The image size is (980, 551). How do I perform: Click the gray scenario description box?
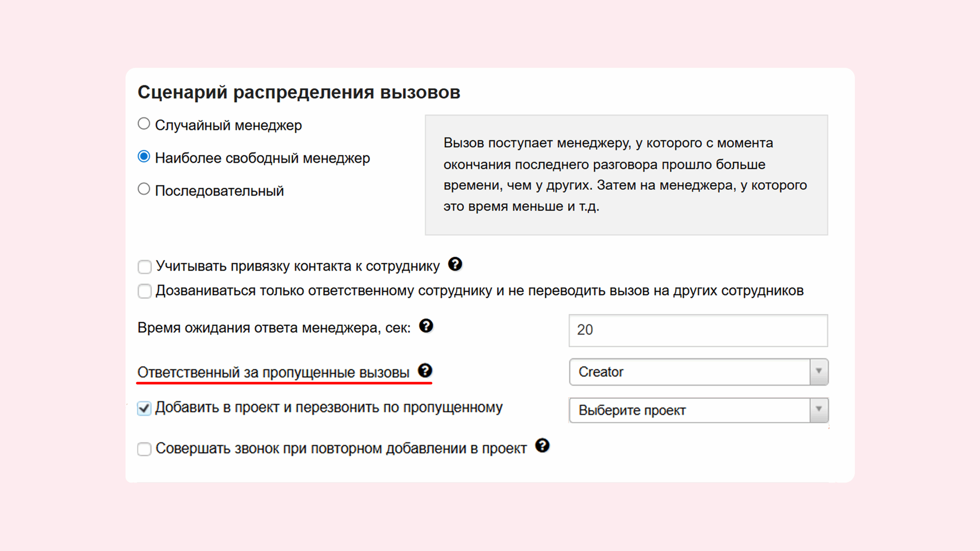[626, 175]
